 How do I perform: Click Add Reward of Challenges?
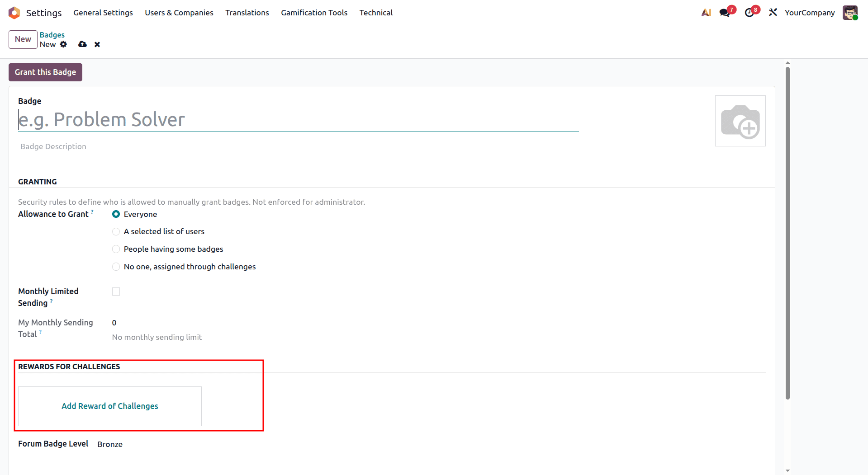[x=110, y=406]
